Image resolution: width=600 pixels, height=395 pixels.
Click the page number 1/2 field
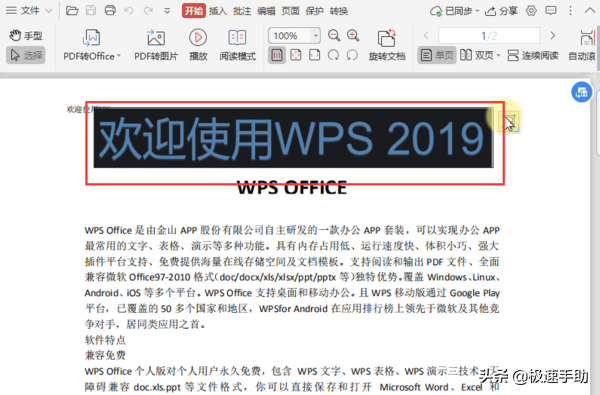(x=489, y=36)
